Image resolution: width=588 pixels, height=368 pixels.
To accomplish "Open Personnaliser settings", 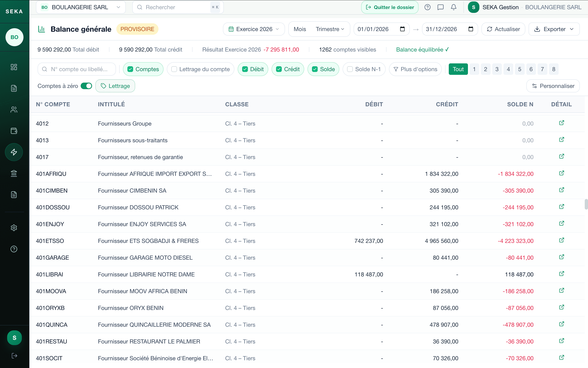I will click(x=553, y=86).
